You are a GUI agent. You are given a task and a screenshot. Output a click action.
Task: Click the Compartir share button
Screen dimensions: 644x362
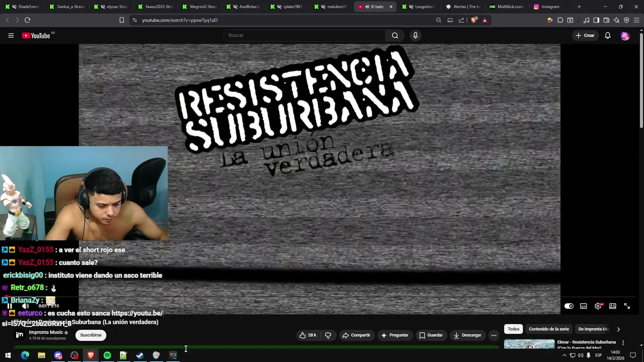(x=356, y=335)
